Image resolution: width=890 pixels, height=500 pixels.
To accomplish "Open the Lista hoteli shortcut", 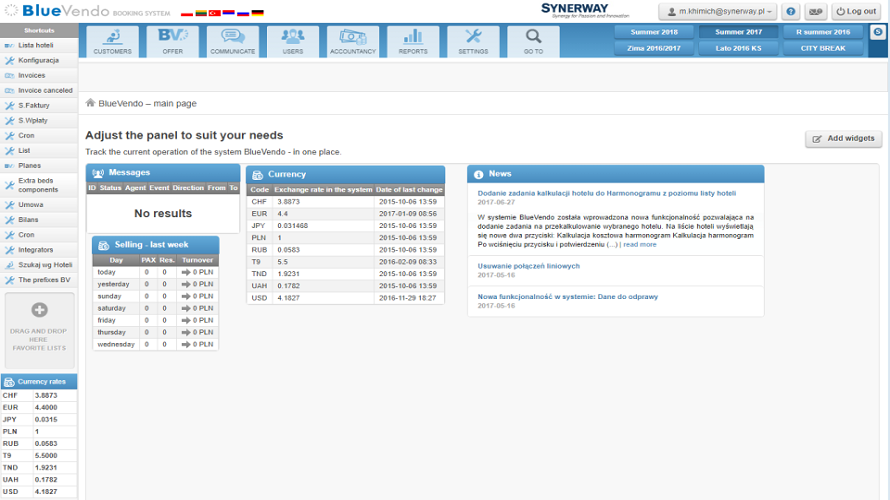I will coord(39,45).
